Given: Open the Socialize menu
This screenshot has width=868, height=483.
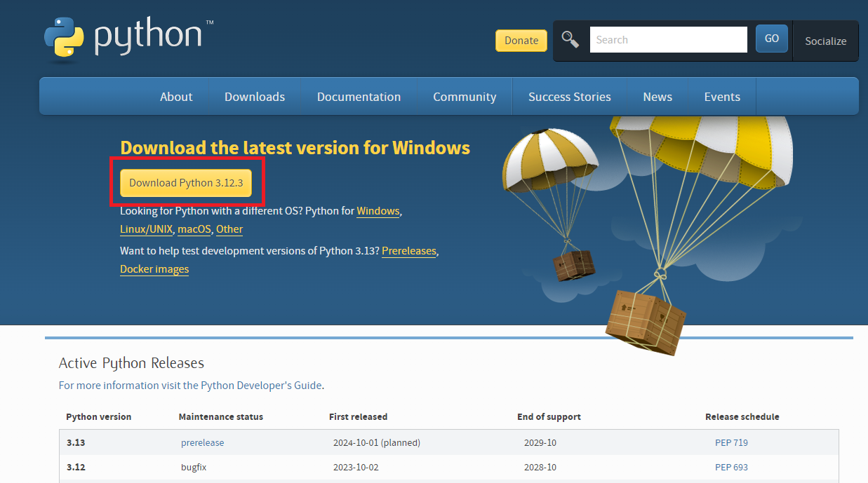Looking at the screenshot, I should [x=825, y=41].
